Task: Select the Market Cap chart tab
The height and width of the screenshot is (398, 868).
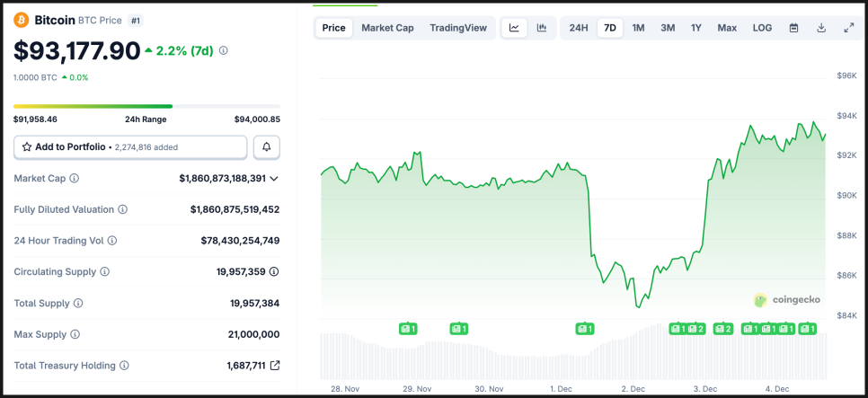Action: tap(387, 28)
